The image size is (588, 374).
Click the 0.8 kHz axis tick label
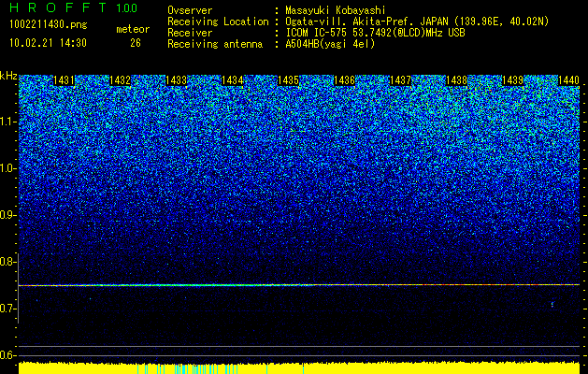7,262
